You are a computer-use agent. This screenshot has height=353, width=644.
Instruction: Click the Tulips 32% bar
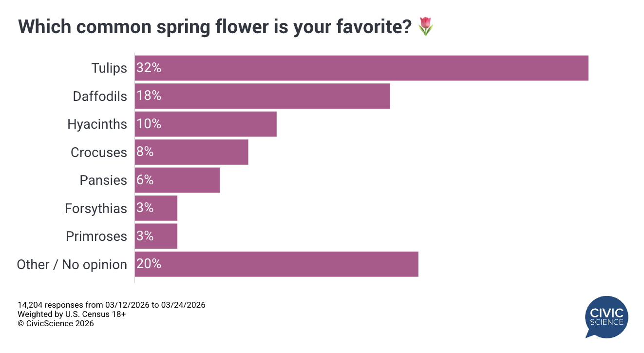361,68
